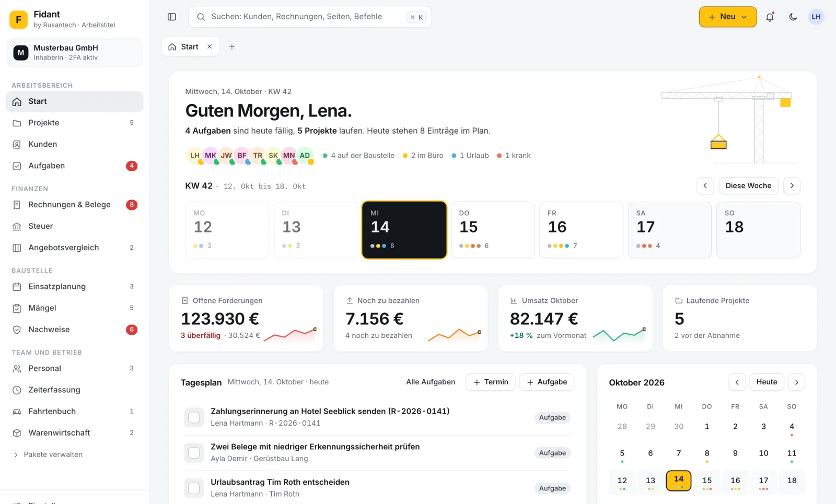Select the Fr 16 day card
Screen dimensions: 836x504
pos(581,230)
